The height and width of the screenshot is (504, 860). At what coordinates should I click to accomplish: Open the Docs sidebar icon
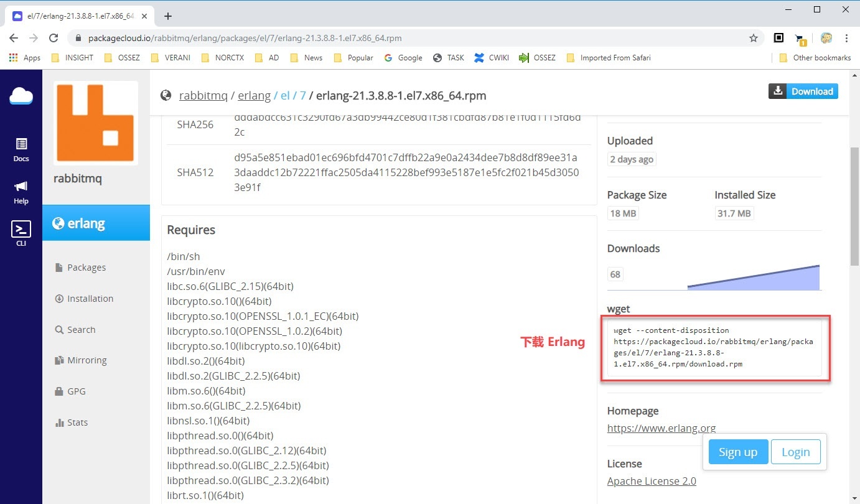[x=21, y=149]
